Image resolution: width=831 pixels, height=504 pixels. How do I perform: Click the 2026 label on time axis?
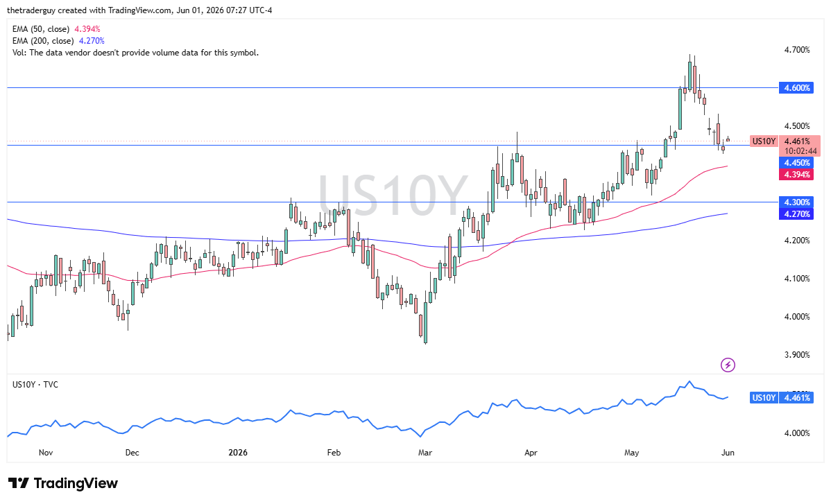[238, 453]
